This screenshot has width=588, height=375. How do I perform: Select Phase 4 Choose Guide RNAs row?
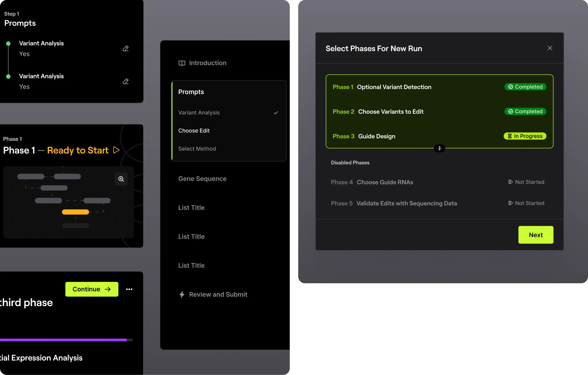click(x=385, y=182)
